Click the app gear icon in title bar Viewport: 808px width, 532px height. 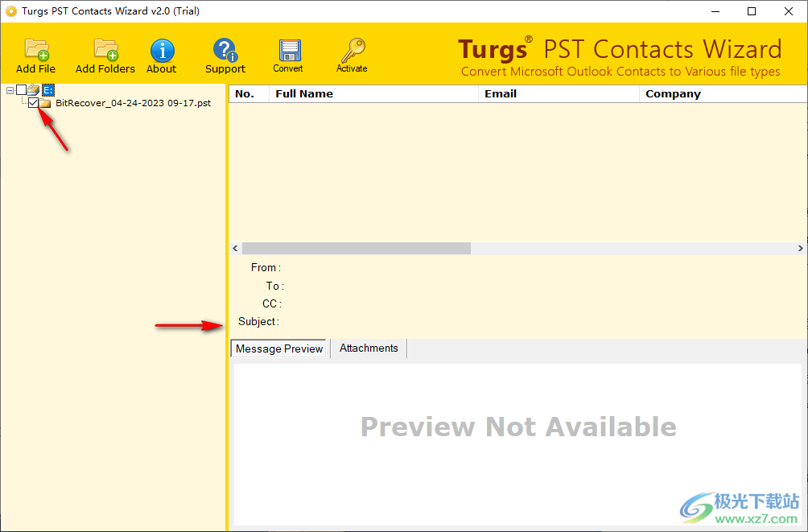click(x=10, y=11)
